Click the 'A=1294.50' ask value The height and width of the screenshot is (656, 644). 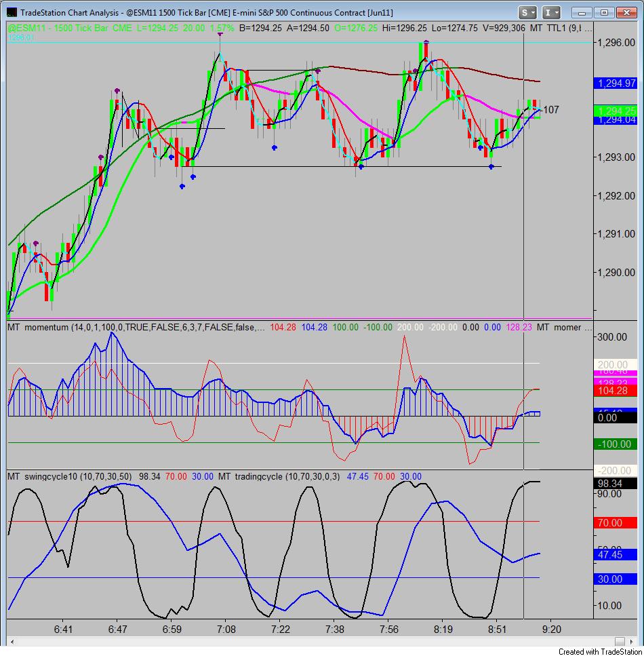308,28
